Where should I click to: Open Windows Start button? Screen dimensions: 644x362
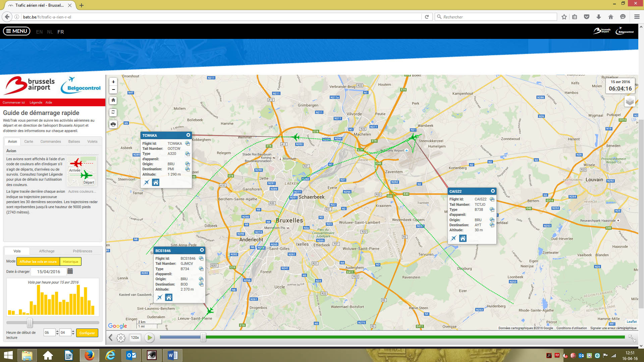8,355
